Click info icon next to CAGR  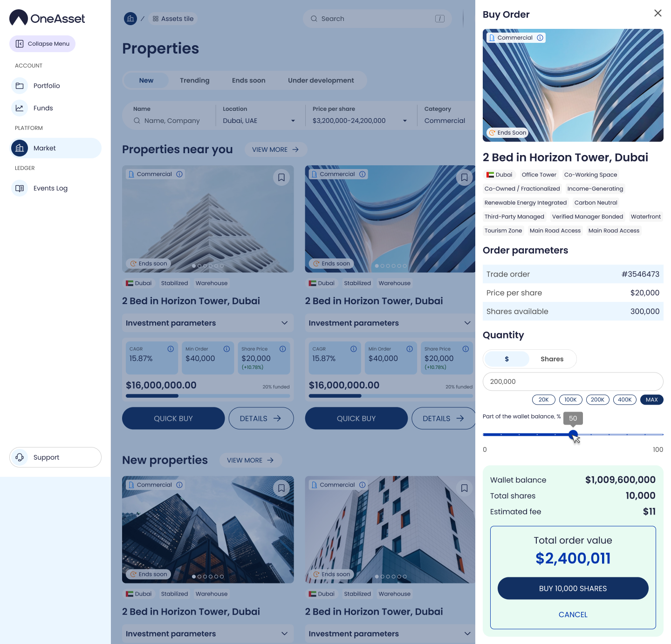pos(171,349)
